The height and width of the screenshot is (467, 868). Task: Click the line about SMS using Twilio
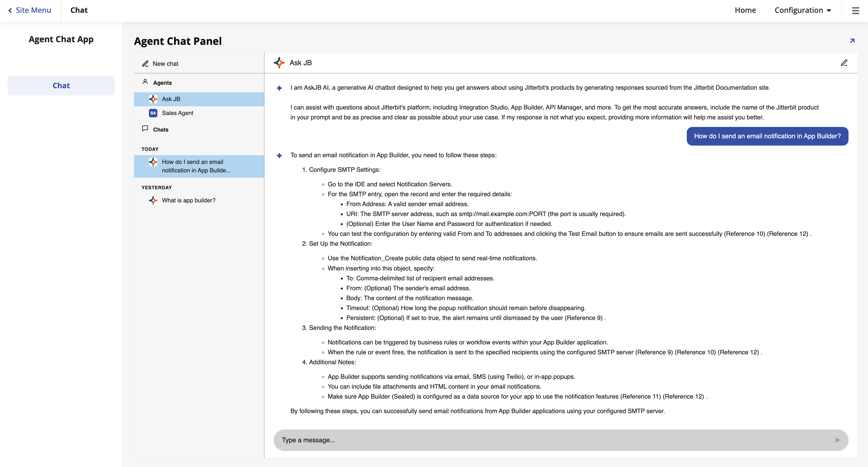451,377
